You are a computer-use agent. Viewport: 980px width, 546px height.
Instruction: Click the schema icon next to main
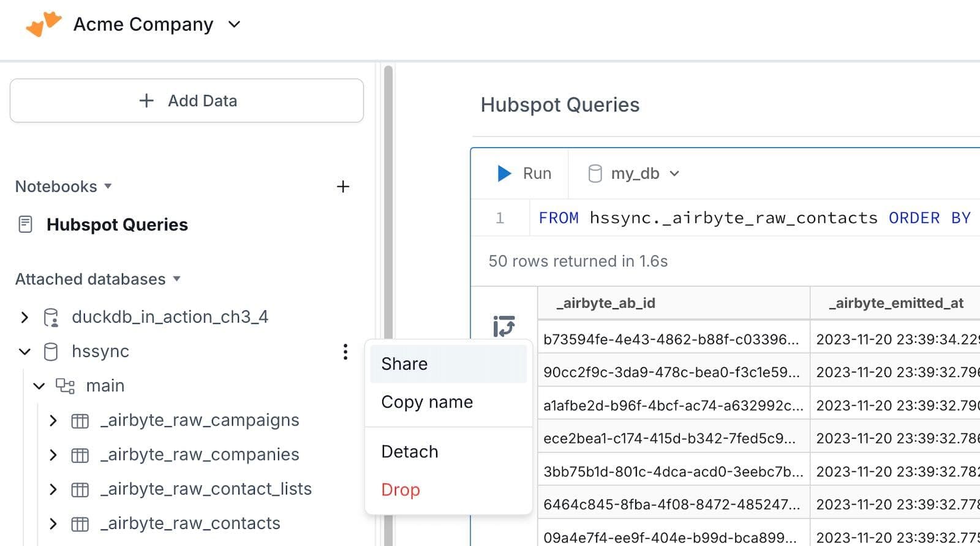[x=65, y=386]
